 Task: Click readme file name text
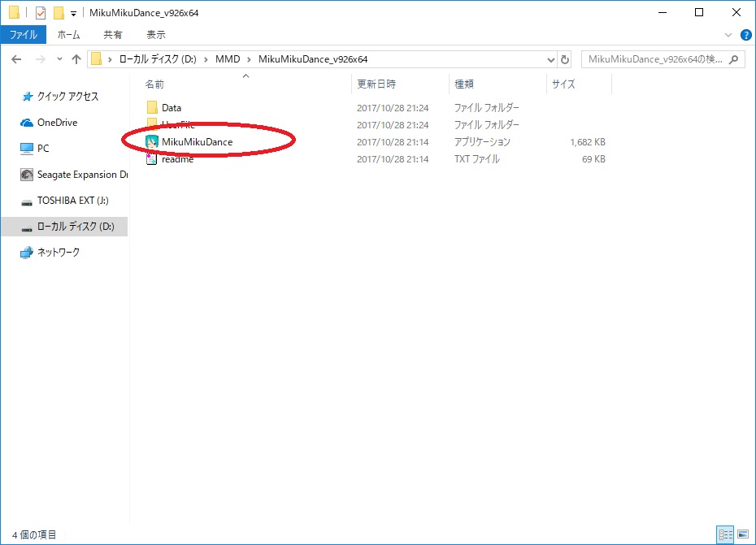tap(177, 159)
